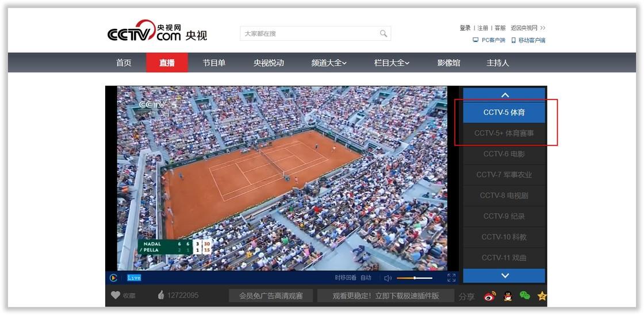
Task: Go back via 返回央视网 link
Action: coord(528,28)
